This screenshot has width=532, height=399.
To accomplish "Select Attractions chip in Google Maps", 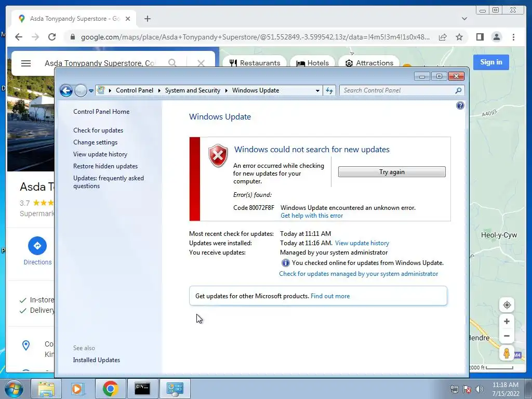I will [369, 63].
